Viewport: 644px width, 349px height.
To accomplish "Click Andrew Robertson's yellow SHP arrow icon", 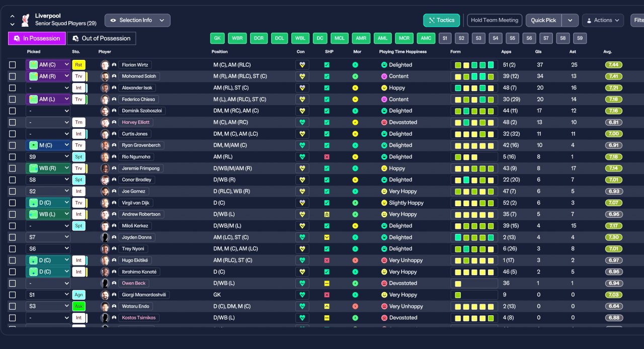I will point(327,214).
